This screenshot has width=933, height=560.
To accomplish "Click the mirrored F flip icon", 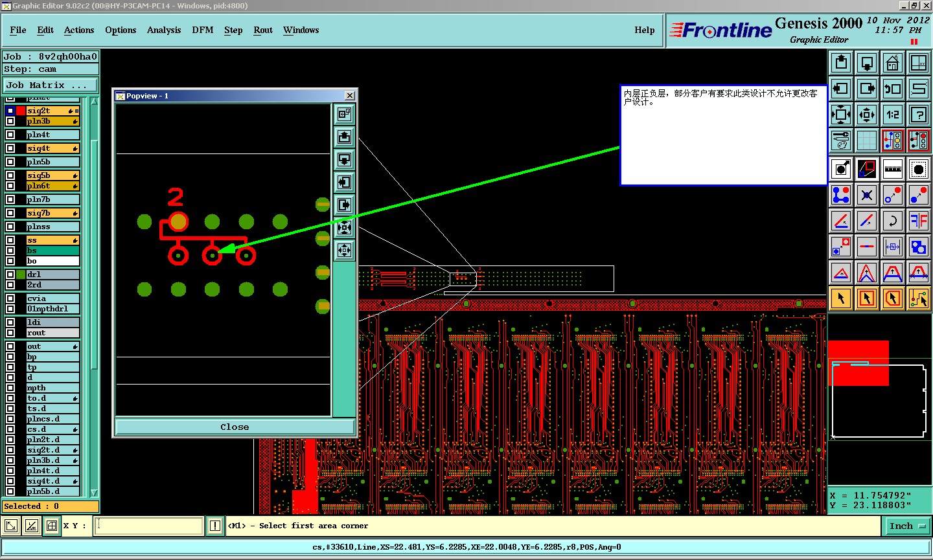I will (919, 221).
